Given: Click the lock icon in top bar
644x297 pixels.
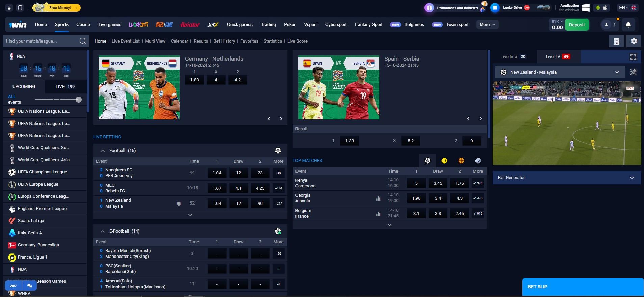Looking at the screenshot, I should click(9, 8).
